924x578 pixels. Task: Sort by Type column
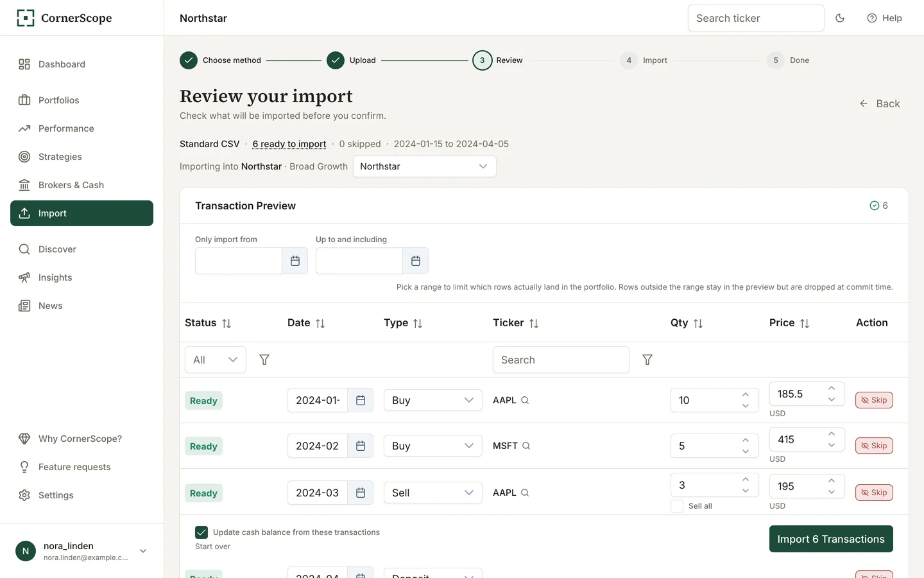[418, 324]
